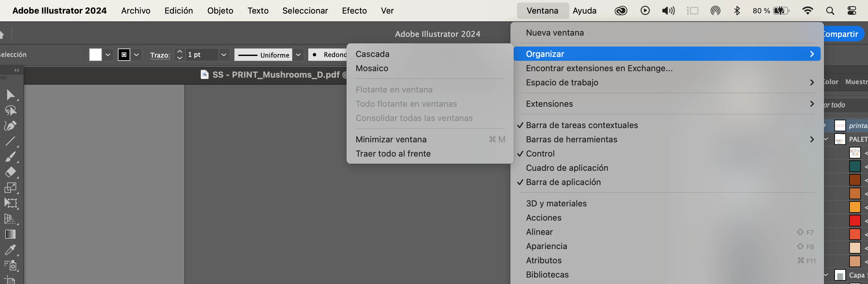Select the Perspective Grid tool

point(10,219)
